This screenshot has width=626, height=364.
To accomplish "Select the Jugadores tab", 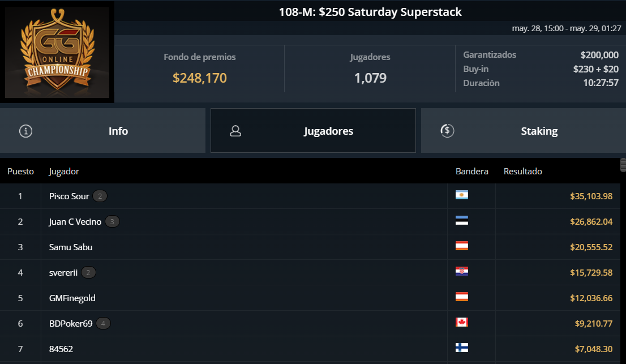I will click(313, 131).
